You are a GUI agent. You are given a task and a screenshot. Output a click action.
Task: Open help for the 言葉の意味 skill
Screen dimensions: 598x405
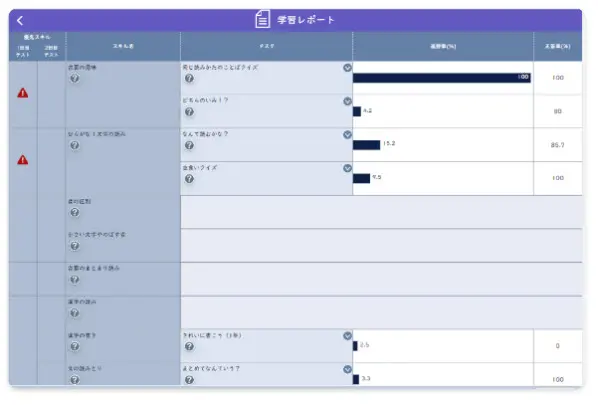coord(75,79)
